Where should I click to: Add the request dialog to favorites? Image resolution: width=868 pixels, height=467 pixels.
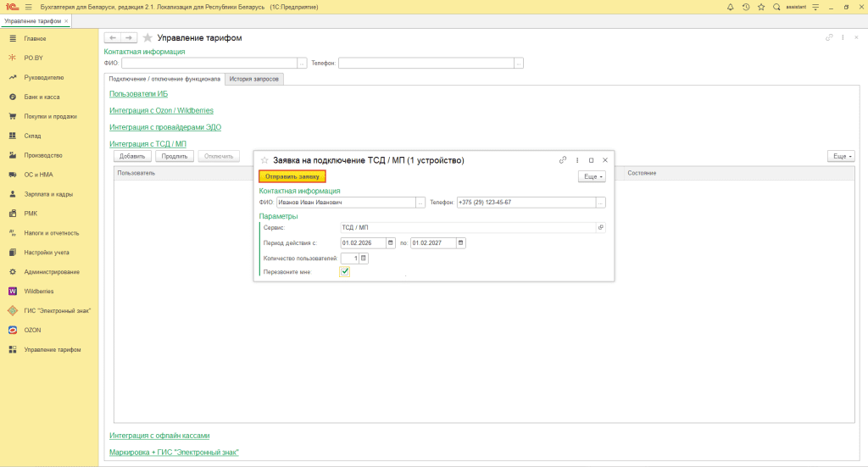(x=264, y=160)
